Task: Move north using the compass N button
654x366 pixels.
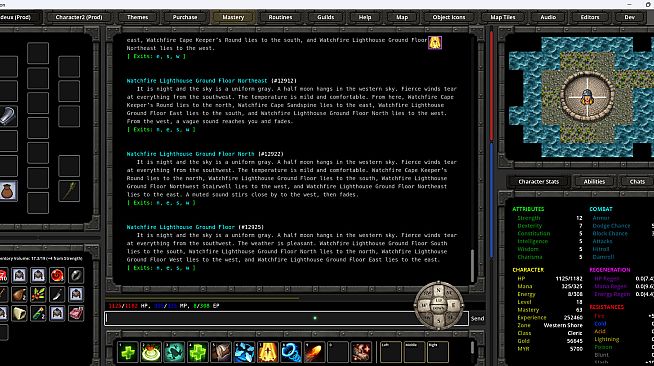Action: pos(438,290)
